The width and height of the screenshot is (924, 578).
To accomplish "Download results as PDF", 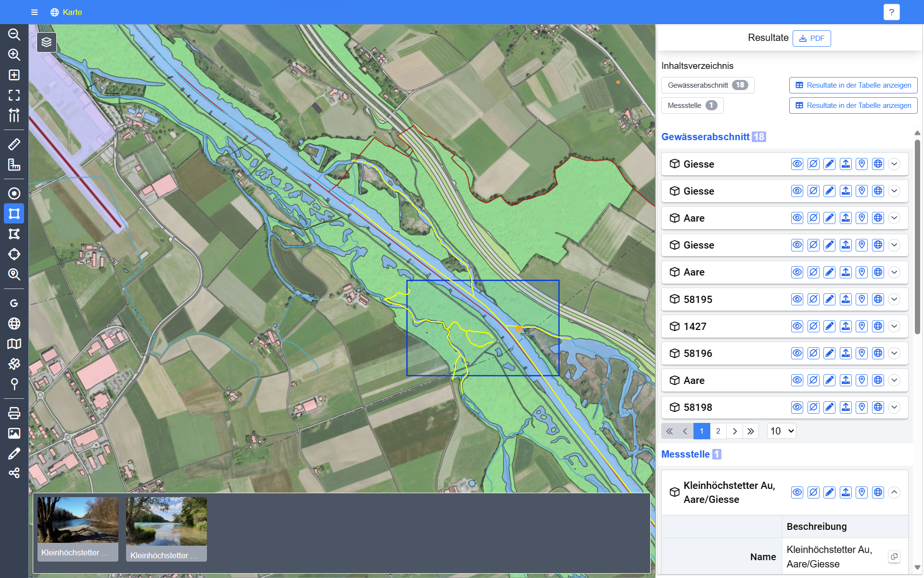I will pos(811,39).
